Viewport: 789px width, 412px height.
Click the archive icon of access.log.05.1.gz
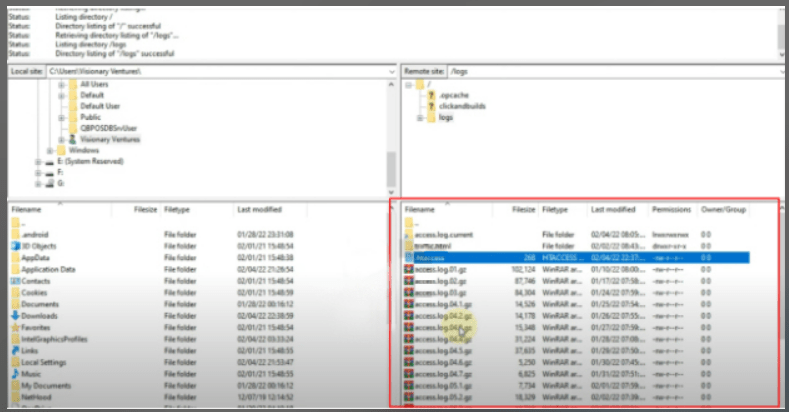(x=409, y=385)
